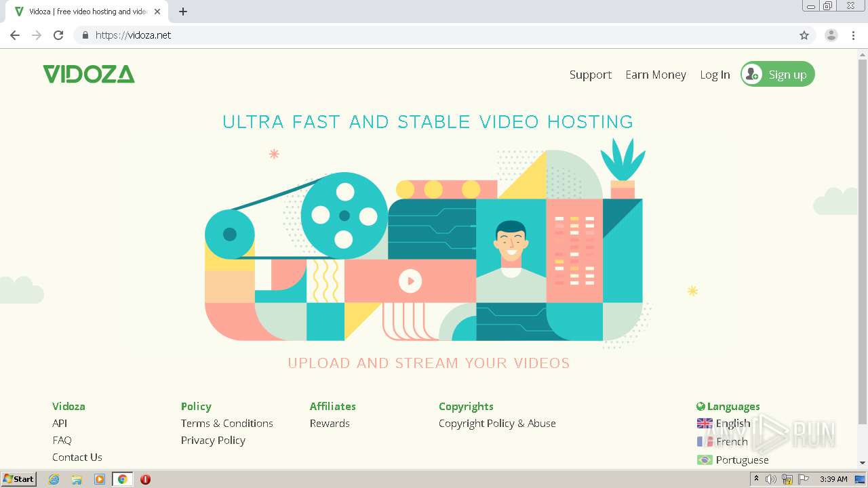Open the Privacy Policy link
Screen dimensions: 868x488
pos(213,440)
